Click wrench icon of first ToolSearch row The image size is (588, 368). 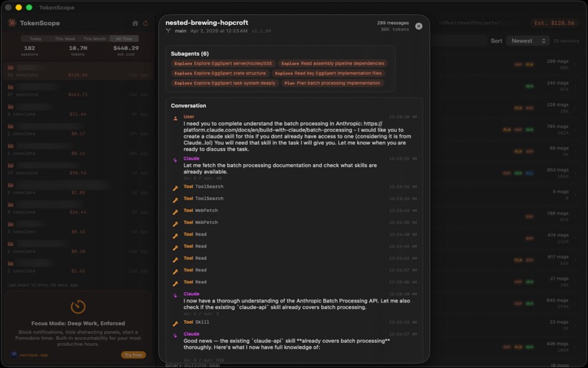175,188
